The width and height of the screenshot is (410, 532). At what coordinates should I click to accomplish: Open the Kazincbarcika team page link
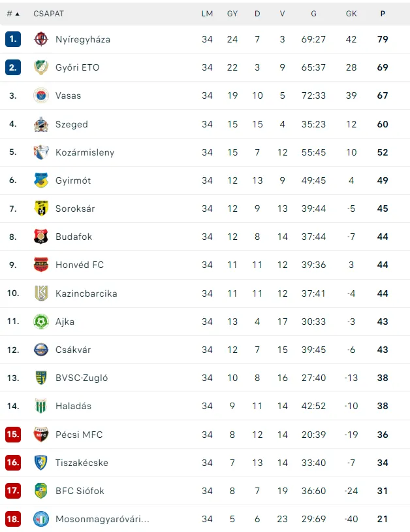click(86, 293)
